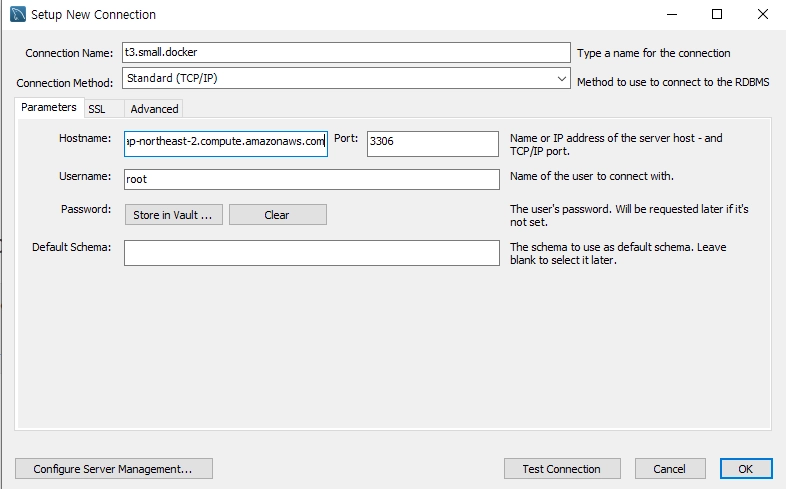Screen dimensions: 786x489
Task: Select the Port field showing 3306
Action: 433,144
